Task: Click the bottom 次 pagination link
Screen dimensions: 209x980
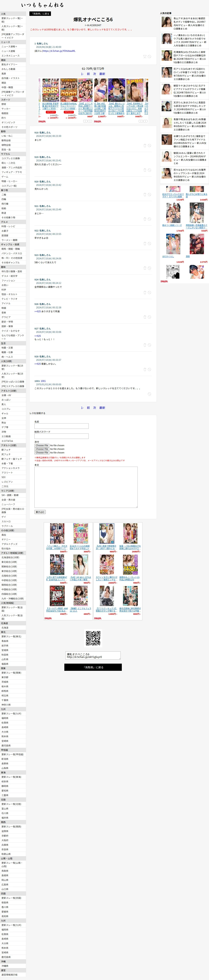Action: point(95,408)
